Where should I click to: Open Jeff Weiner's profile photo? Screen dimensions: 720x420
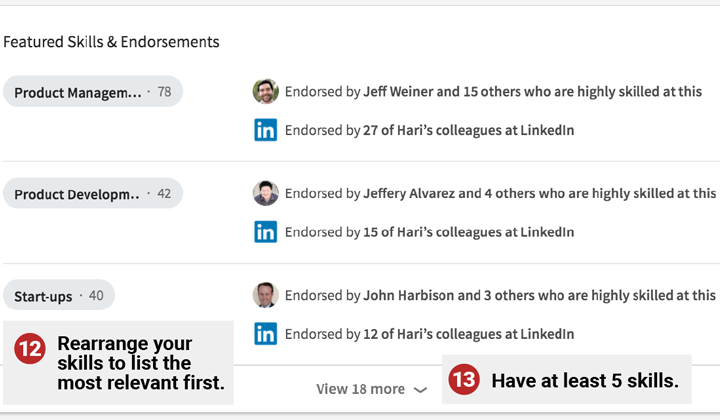coord(265,91)
